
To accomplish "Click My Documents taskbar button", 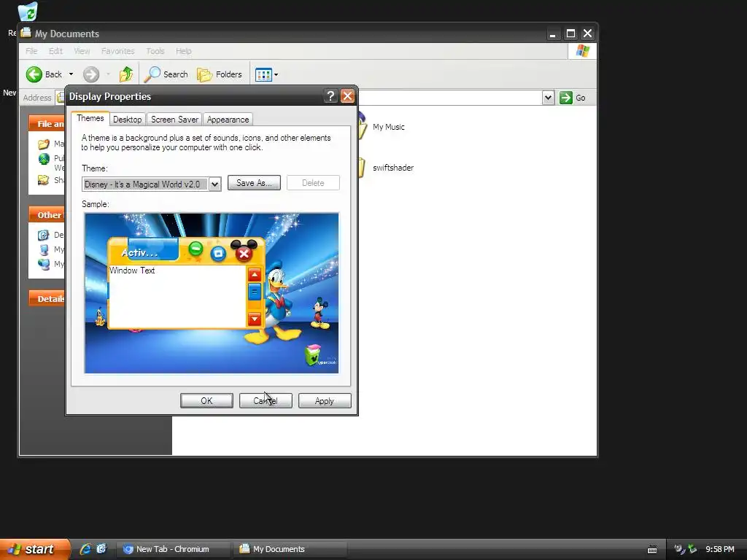I will coord(290,549).
